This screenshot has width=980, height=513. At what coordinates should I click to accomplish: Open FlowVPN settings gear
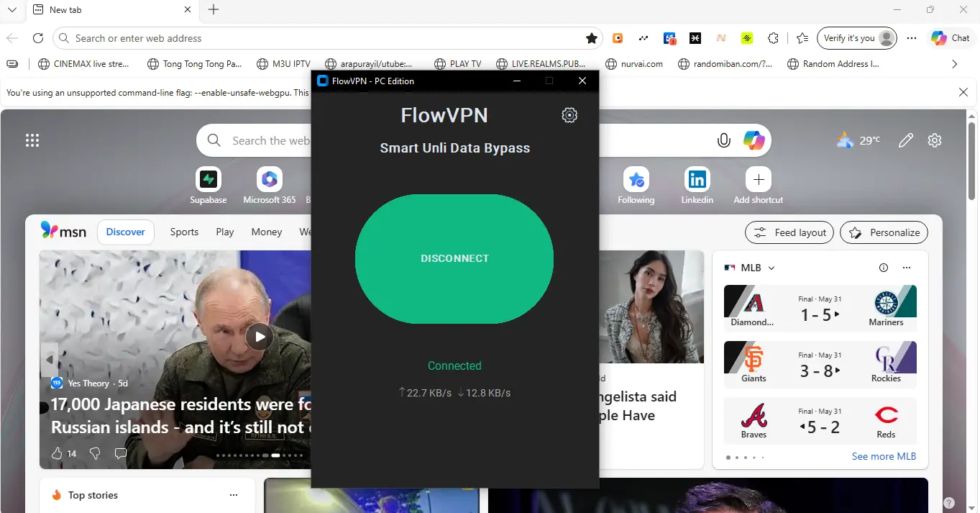pyautogui.click(x=569, y=115)
